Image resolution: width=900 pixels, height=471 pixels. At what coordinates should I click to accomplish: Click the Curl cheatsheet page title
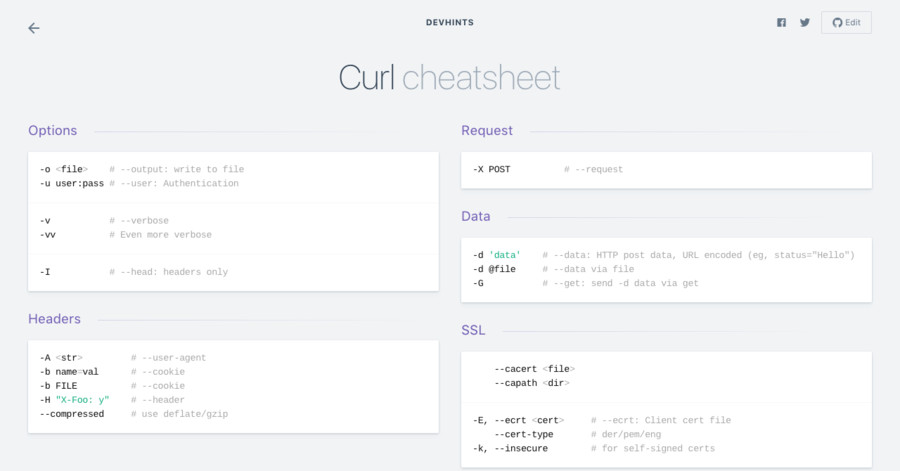click(x=449, y=77)
